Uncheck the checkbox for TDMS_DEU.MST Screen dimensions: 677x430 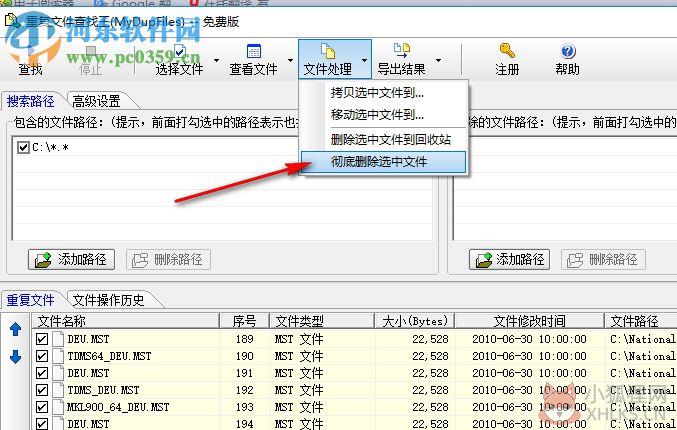tap(42, 390)
